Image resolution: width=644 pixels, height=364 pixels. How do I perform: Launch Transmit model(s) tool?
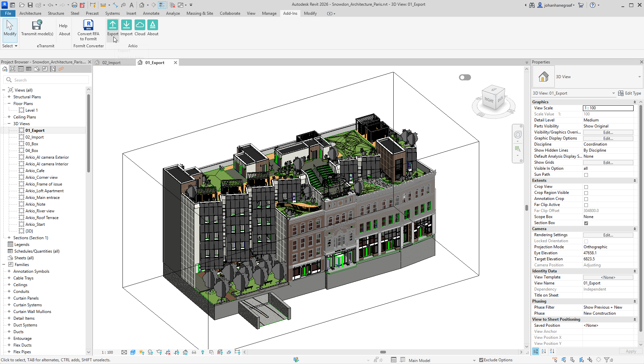37,28
